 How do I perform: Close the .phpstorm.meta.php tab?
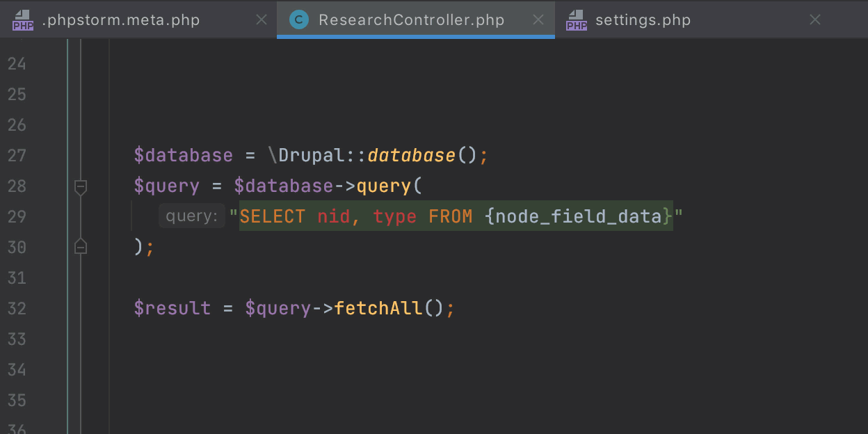tap(262, 19)
